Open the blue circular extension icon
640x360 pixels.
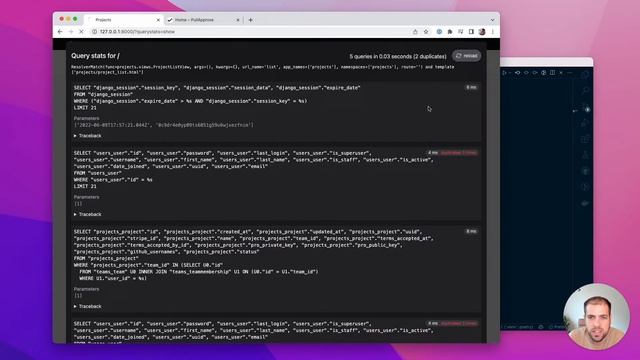coord(439,31)
